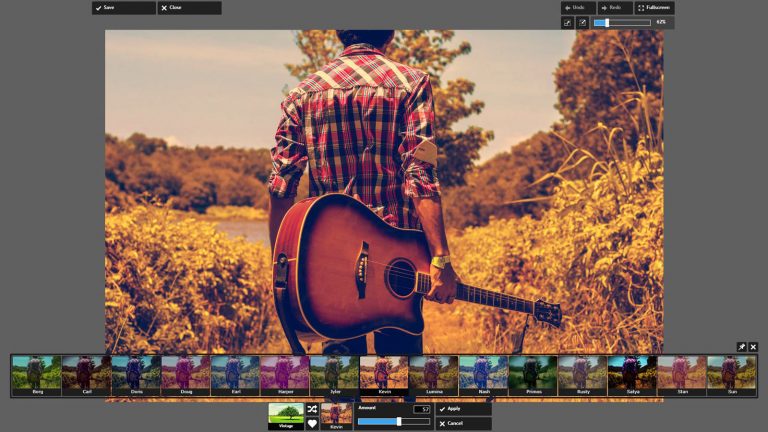Select the Stan filter thumbnail

[x=682, y=376]
